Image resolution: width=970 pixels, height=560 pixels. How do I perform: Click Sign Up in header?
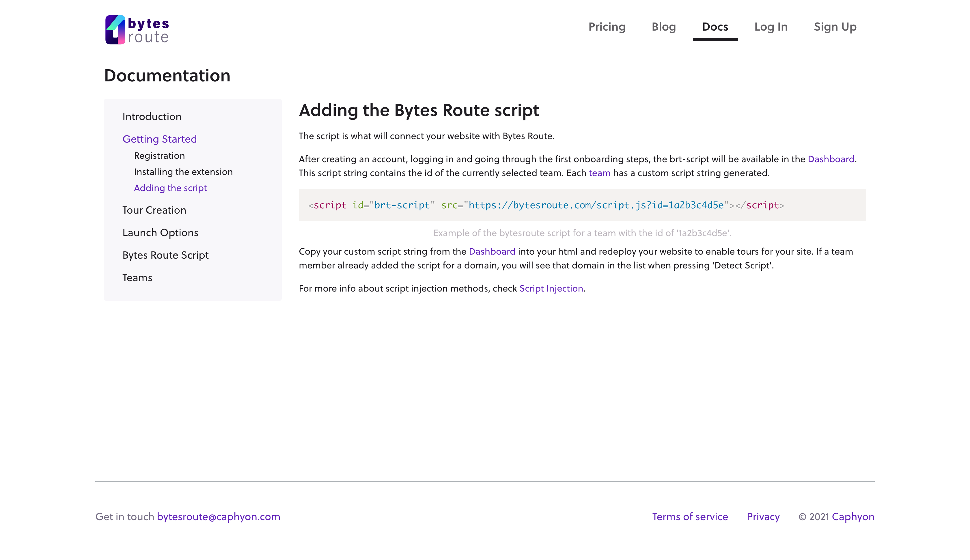click(x=835, y=27)
